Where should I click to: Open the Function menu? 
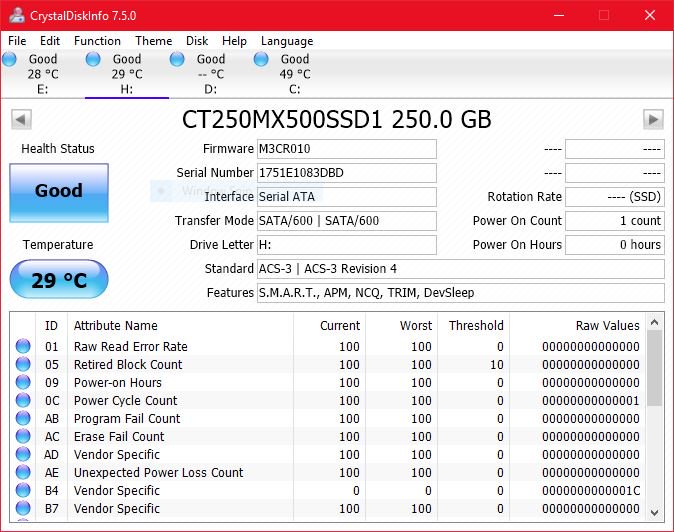97,41
